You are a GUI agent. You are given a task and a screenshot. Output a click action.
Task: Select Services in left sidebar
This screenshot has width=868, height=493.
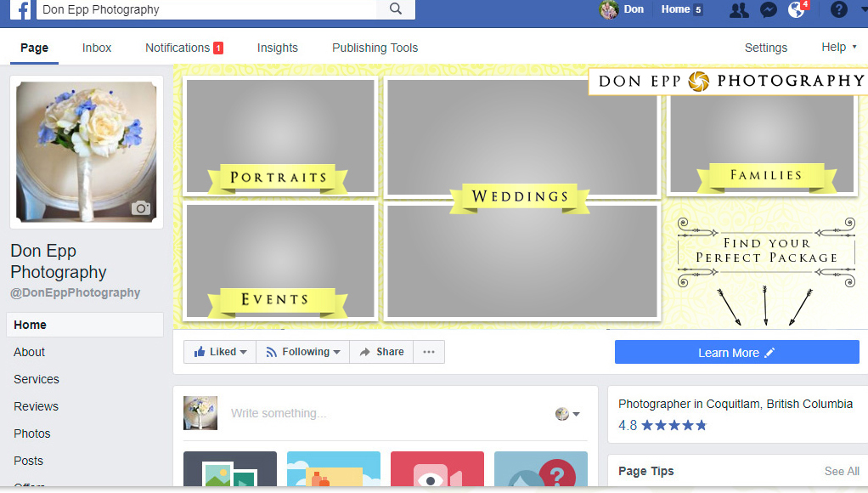36,379
